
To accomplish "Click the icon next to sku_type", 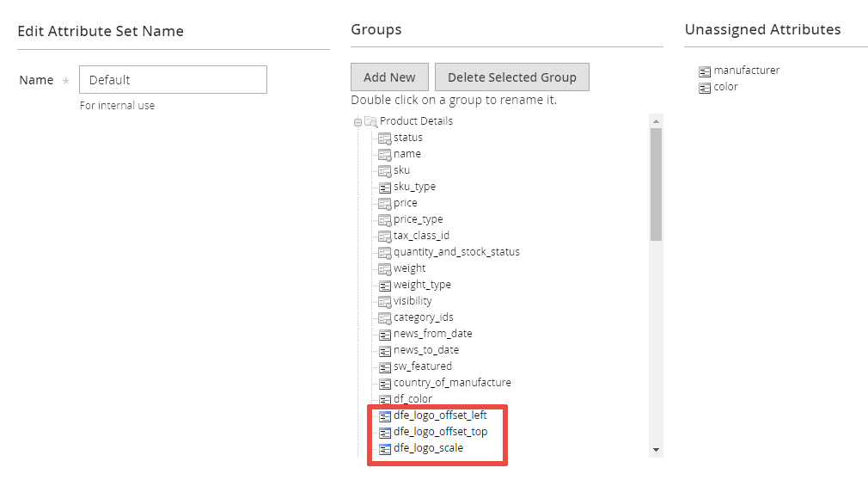I will [385, 187].
